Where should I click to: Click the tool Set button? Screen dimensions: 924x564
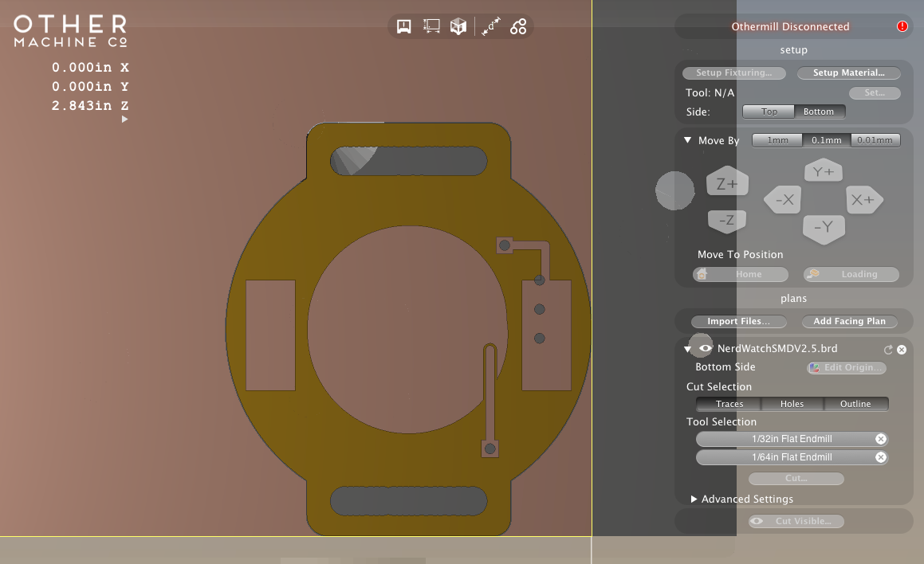875,92
